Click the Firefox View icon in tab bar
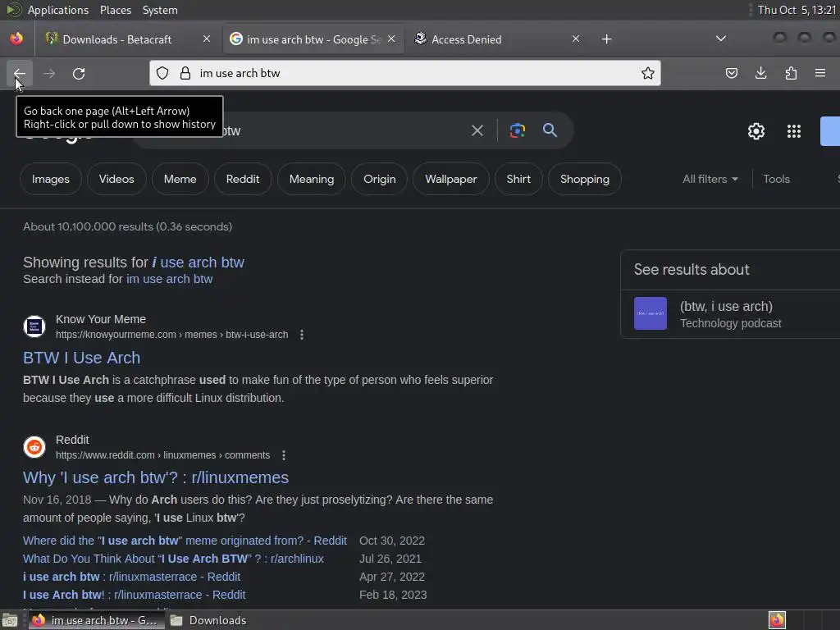The height and width of the screenshot is (630, 840). [x=16, y=39]
